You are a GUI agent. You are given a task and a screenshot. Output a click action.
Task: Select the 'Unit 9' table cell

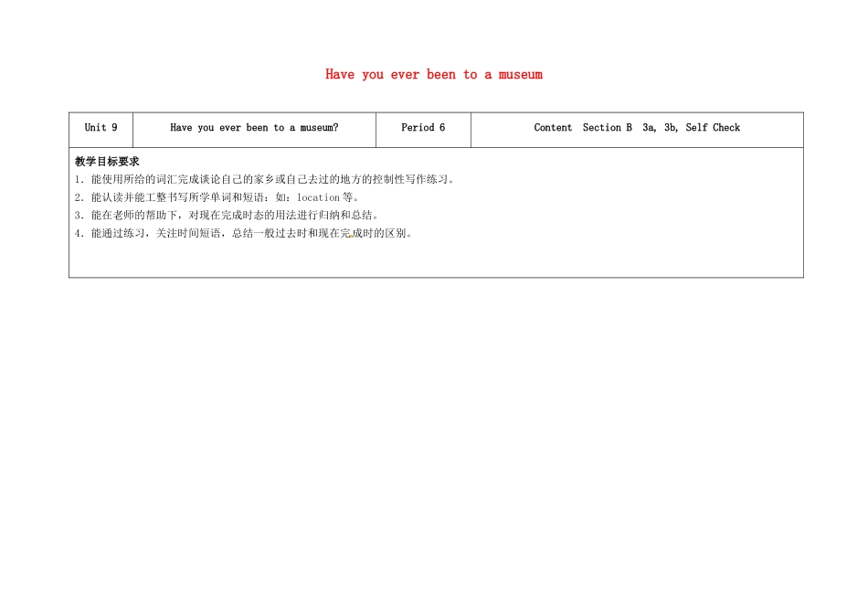pyautogui.click(x=101, y=130)
